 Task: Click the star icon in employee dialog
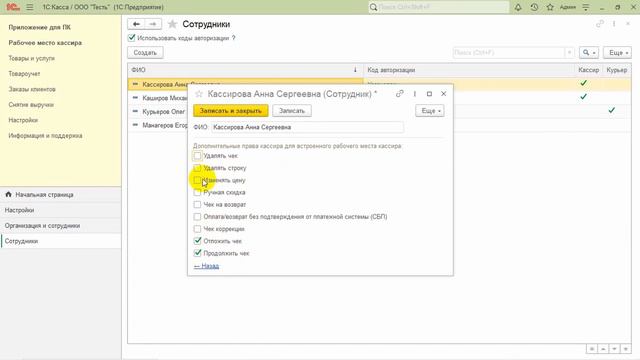point(199,94)
